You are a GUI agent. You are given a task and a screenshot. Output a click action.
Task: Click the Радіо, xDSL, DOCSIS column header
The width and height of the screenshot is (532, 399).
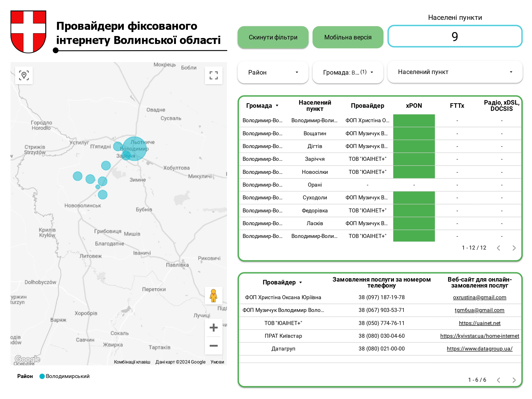(x=501, y=106)
